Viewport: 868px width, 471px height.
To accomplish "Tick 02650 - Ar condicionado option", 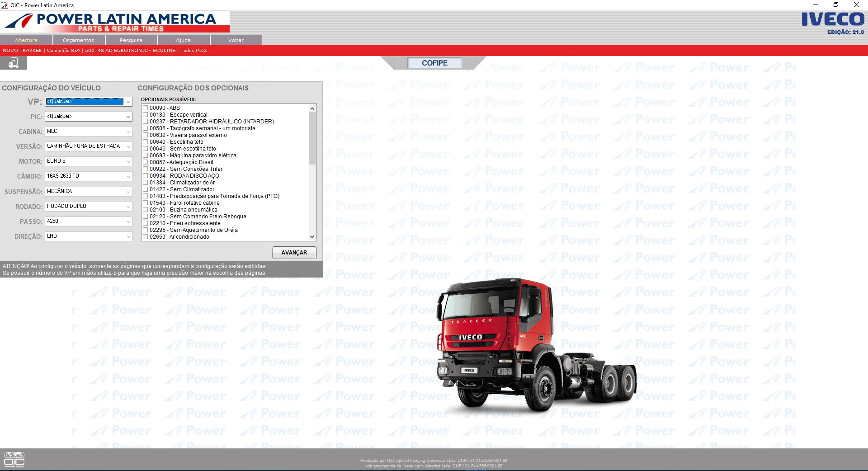I will [146, 237].
